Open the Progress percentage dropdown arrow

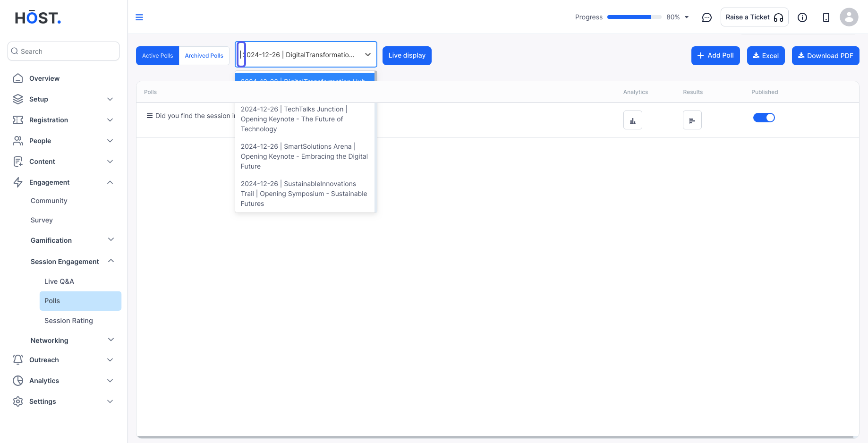click(687, 17)
